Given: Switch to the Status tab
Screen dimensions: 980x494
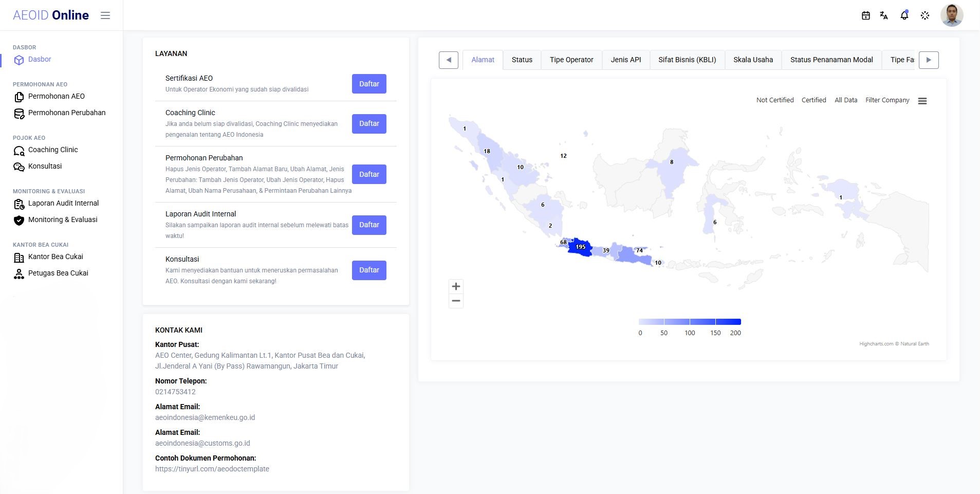Looking at the screenshot, I should pos(522,60).
